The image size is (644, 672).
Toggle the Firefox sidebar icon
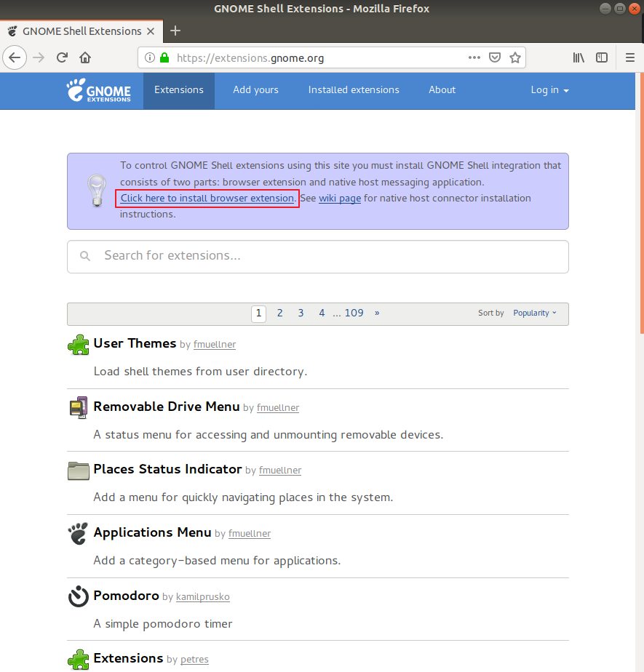[602, 57]
